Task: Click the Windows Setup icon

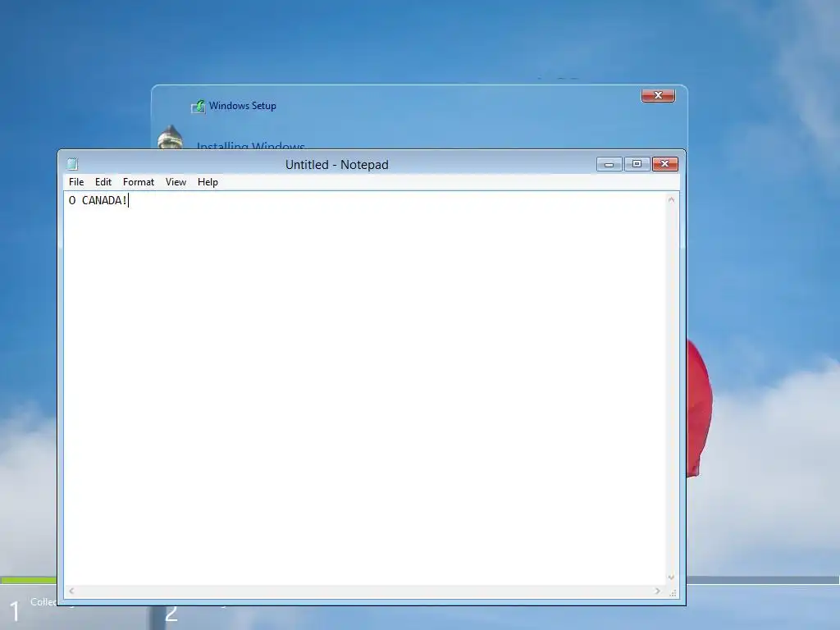Action: 199,107
